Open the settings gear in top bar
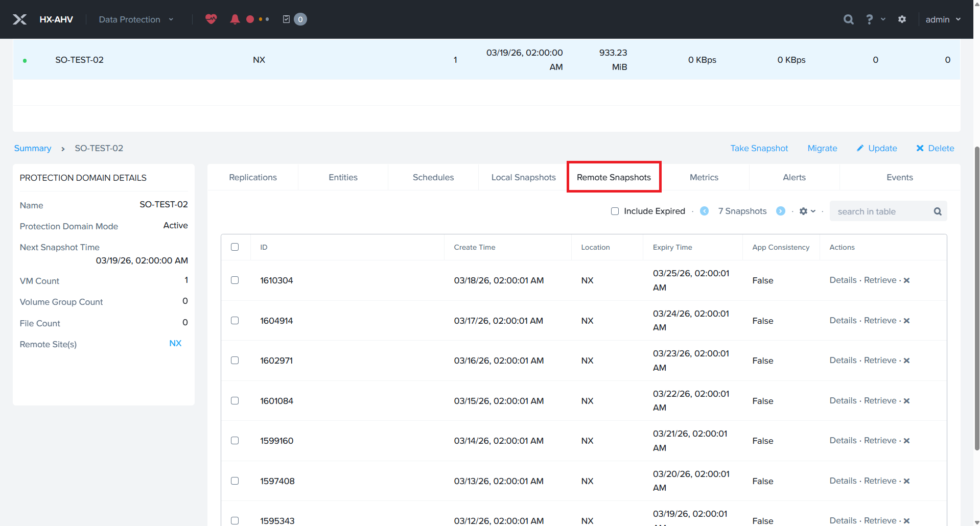 (902, 19)
